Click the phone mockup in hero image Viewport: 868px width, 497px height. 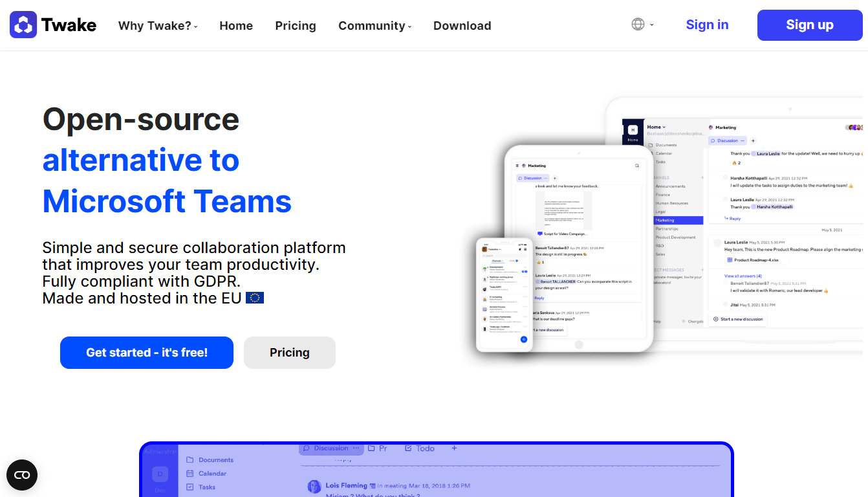coord(505,294)
